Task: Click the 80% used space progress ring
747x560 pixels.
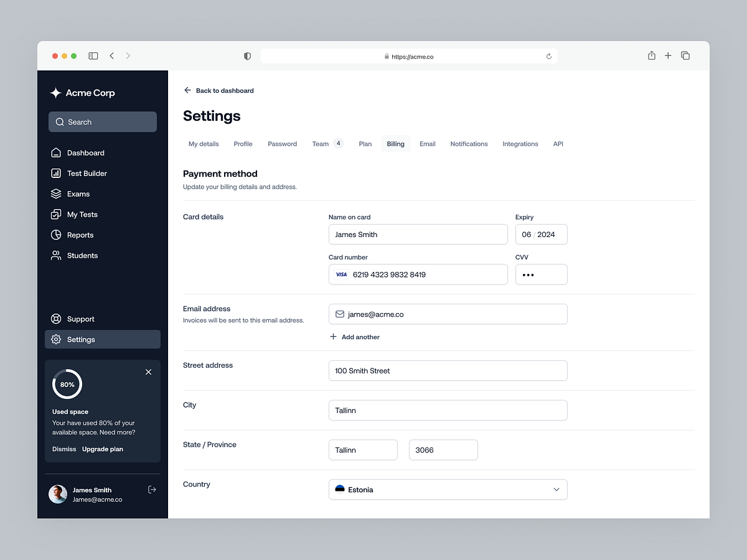Action: click(x=67, y=384)
